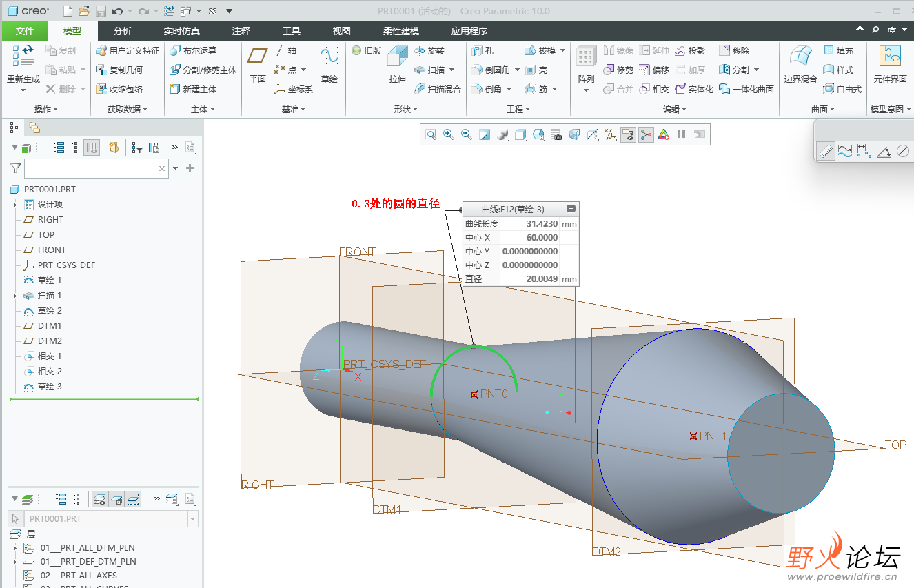Switch to the 注释 tab
Screen dimensions: 914x588
241,31
